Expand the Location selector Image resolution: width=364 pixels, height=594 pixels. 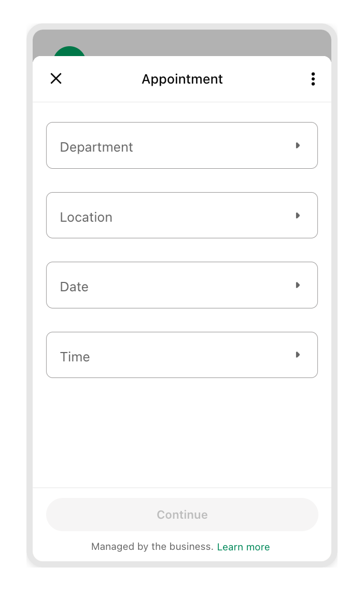click(x=181, y=215)
